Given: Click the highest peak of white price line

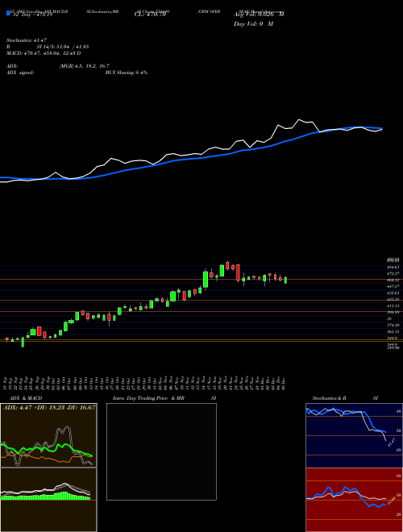Looking at the screenshot, I should pos(299,120).
